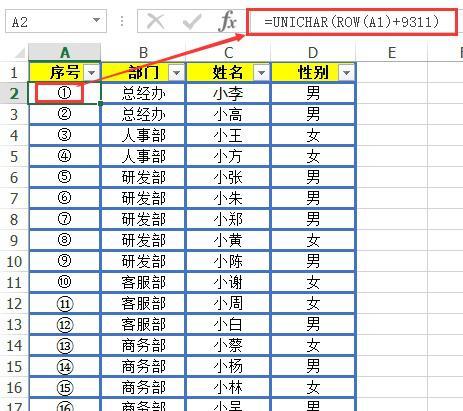The image size is (463, 411).
Task: Select name cell 小方
Action: [x=228, y=156]
